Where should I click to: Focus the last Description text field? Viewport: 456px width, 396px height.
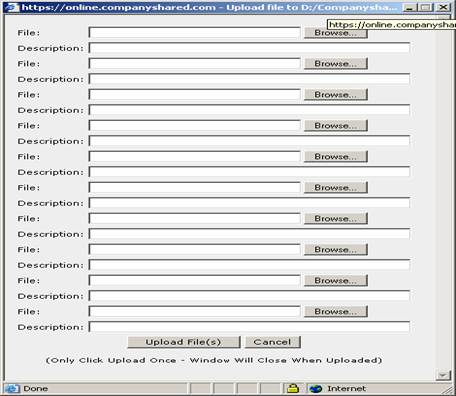tap(249, 327)
